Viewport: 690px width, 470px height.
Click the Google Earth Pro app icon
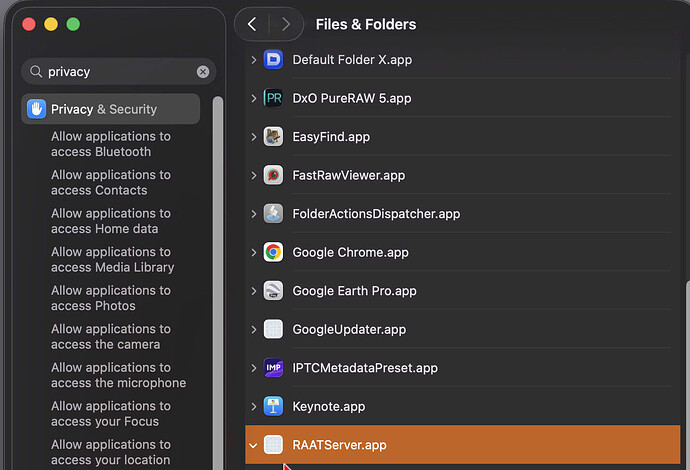point(273,291)
